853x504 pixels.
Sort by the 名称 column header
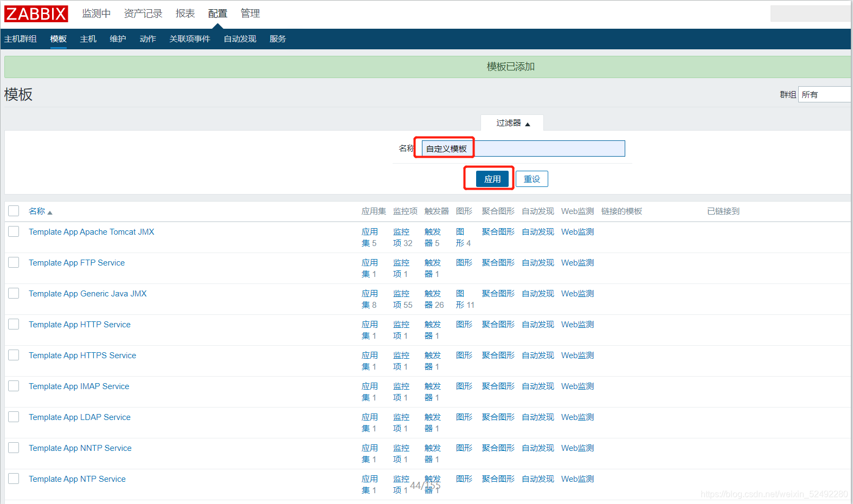pyautogui.click(x=40, y=211)
